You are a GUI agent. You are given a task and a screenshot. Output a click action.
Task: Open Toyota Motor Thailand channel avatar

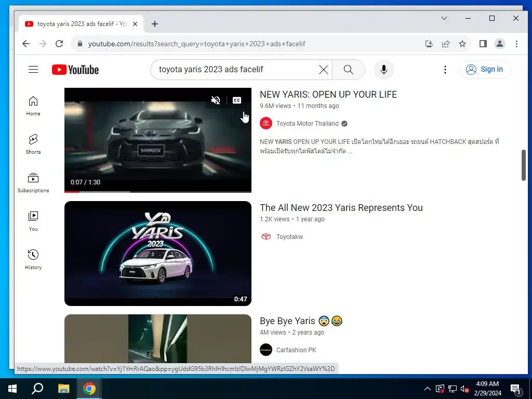(x=266, y=124)
